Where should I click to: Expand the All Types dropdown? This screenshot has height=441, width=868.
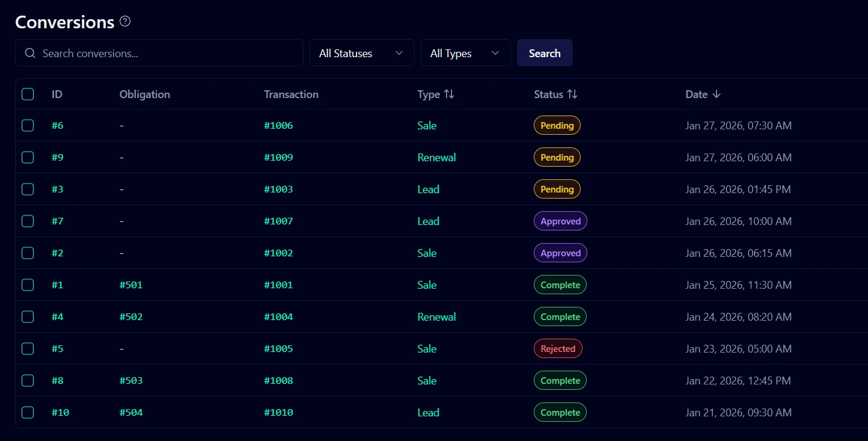(466, 53)
